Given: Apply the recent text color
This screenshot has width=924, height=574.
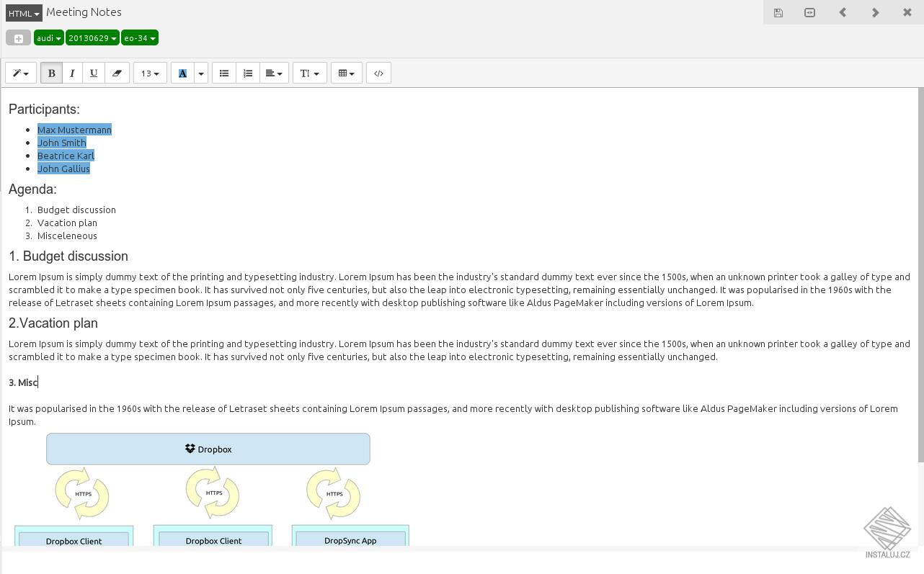Looking at the screenshot, I should click(182, 73).
